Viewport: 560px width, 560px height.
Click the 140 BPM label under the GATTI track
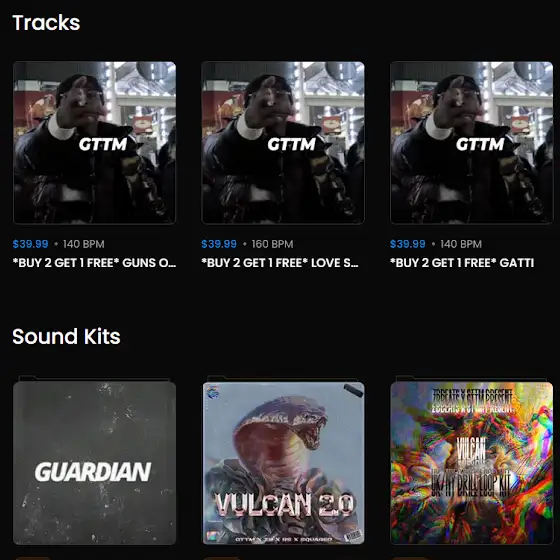point(461,244)
